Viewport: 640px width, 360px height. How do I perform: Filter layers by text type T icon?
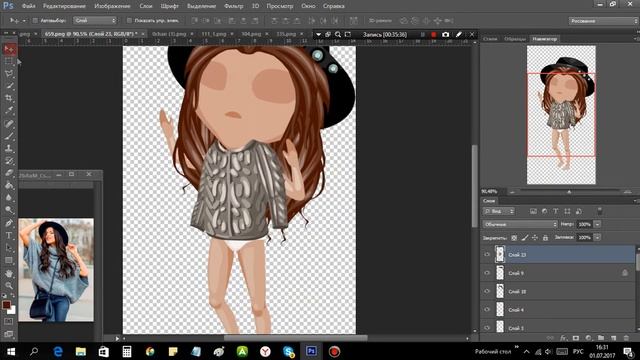[x=556, y=211]
